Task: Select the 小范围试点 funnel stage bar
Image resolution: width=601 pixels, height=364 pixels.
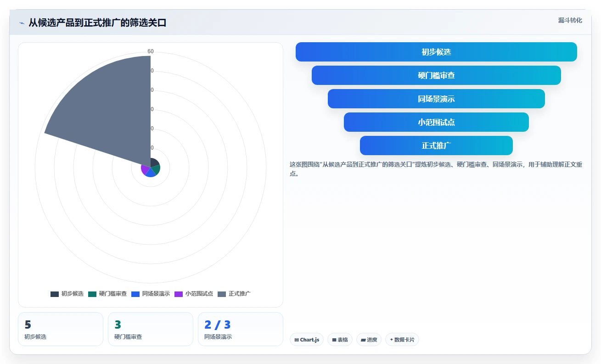Action: click(436, 122)
